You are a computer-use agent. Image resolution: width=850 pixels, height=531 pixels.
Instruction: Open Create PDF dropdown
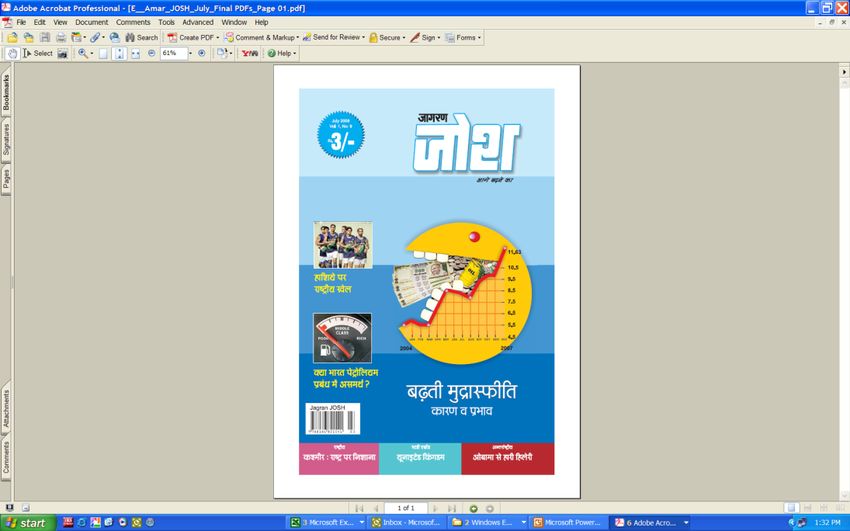coord(193,37)
